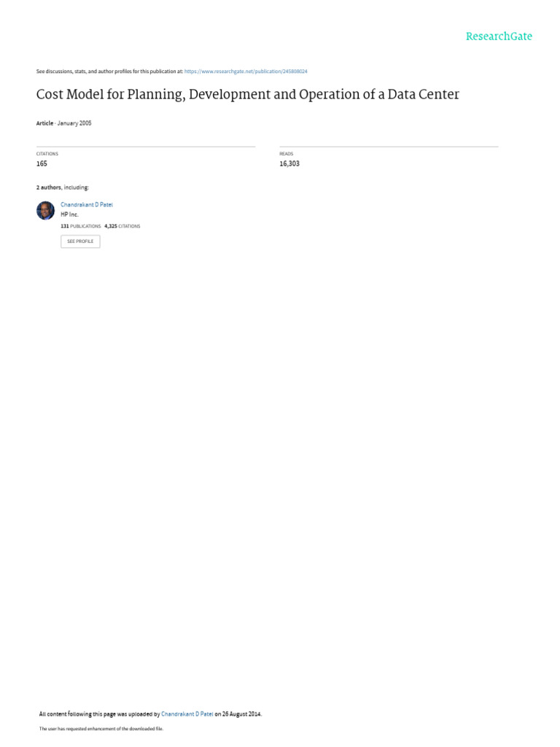560x747 pixels.
Task: Click the SEE PROFILE button
Action: tap(80, 241)
